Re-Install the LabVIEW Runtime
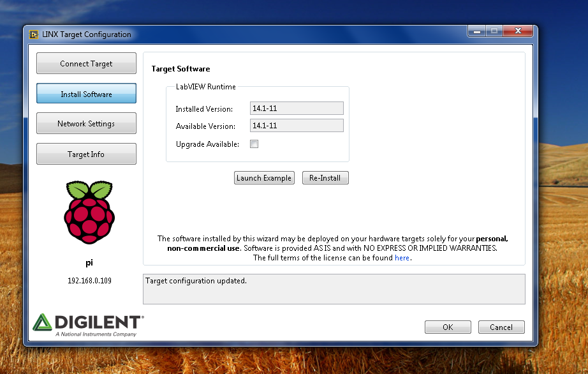 [x=325, y=178]
